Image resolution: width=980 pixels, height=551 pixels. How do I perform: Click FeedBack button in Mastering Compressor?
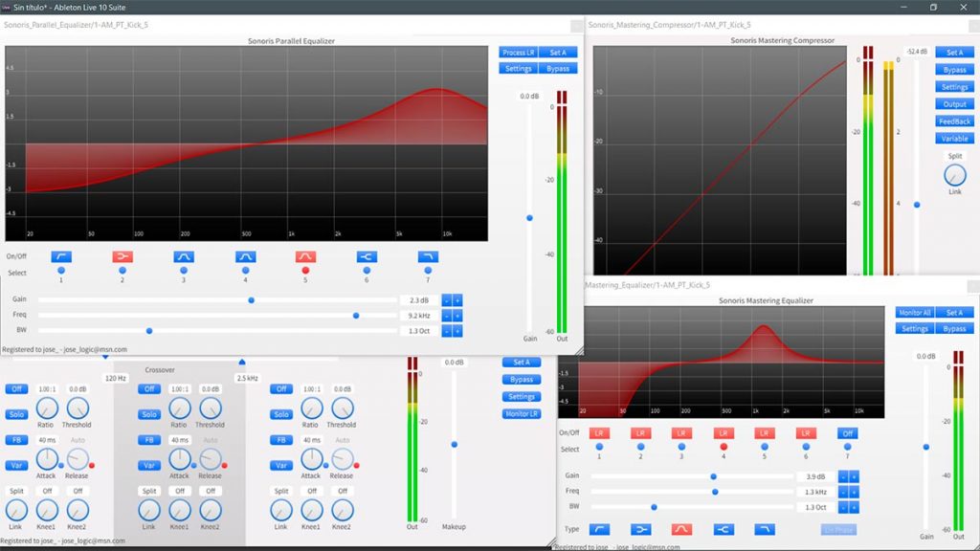point(954,121)
